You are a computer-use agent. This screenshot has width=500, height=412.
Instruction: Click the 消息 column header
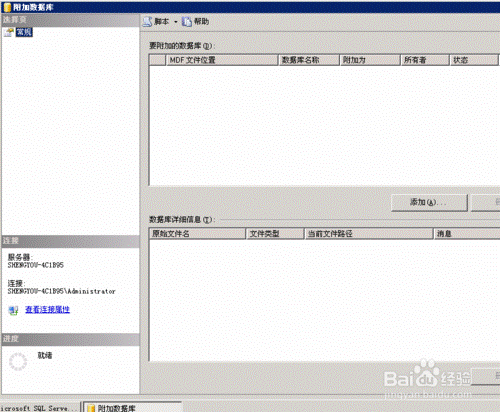[x=467, y=234]
